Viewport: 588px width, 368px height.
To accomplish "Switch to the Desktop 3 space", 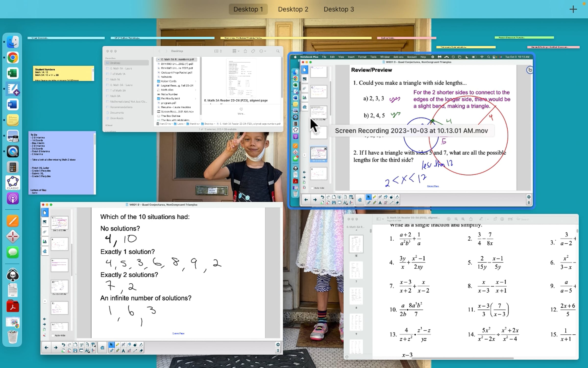I will (339, 9).
